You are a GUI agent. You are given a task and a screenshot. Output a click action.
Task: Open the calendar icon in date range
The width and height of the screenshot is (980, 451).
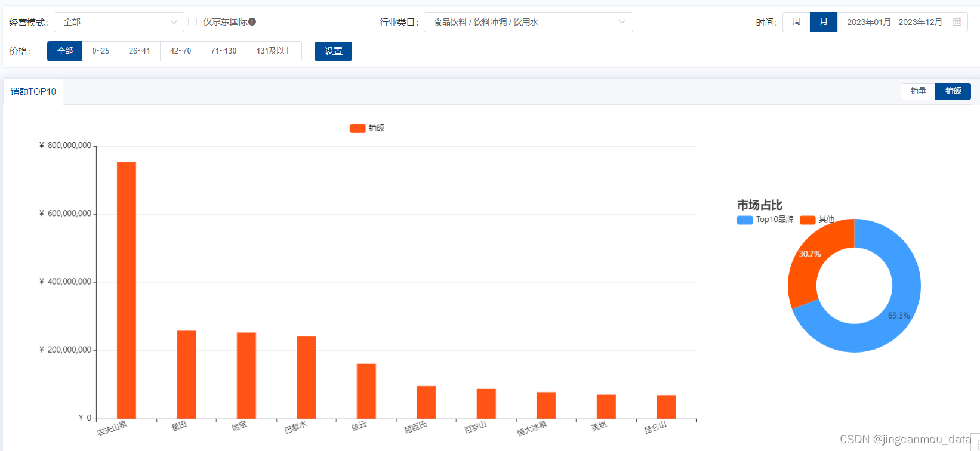[957, 22]
